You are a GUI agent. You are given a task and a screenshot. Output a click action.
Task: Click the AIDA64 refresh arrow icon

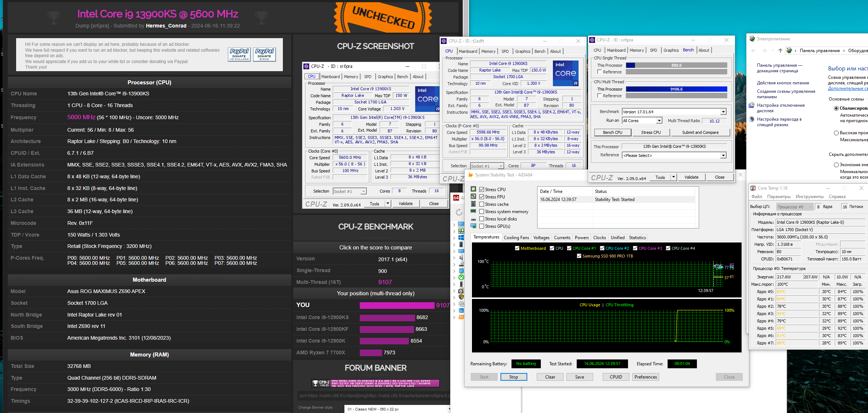(459, 212)
